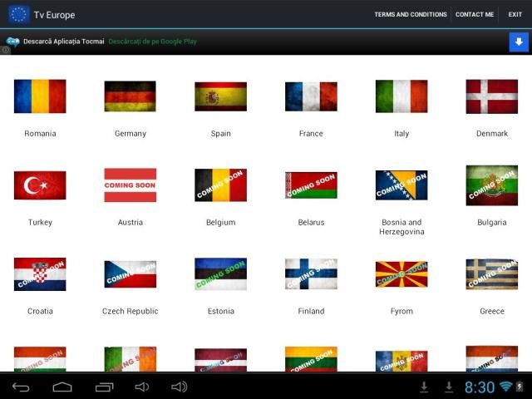Select the Germany flag

pyautogui.click(x=130, y=96)
